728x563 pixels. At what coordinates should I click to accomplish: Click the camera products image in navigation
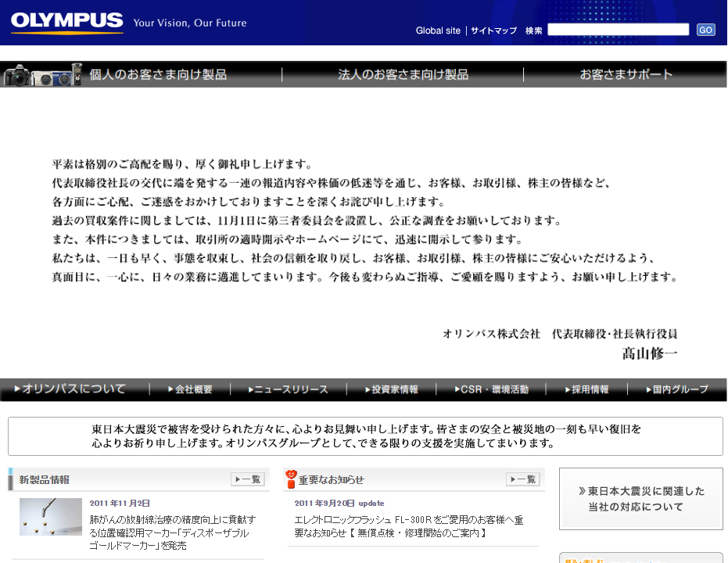(x=43, y=75)
